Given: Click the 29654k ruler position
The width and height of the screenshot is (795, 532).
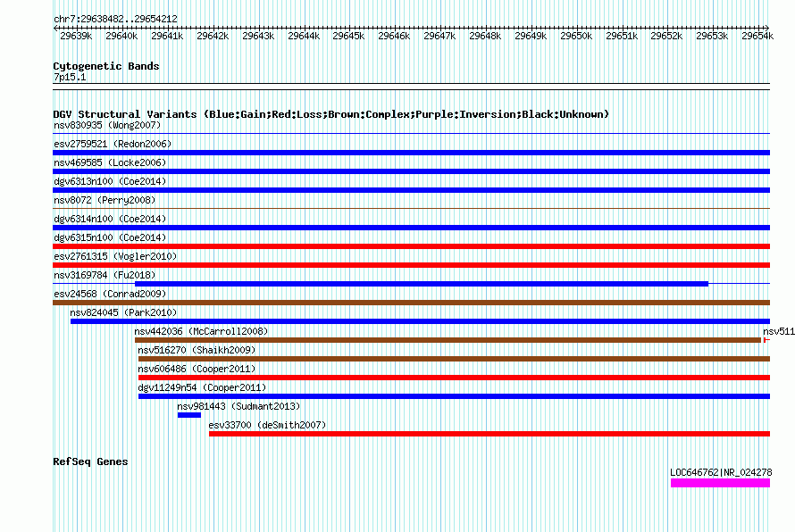Looking at the screenshot, I should click(x=757, y=36).
